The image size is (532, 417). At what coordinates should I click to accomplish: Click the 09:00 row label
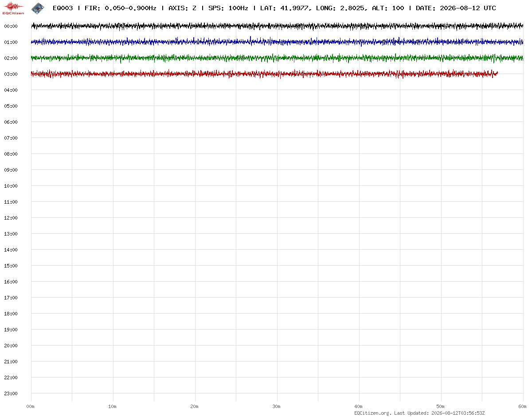(x=11, y=170)
